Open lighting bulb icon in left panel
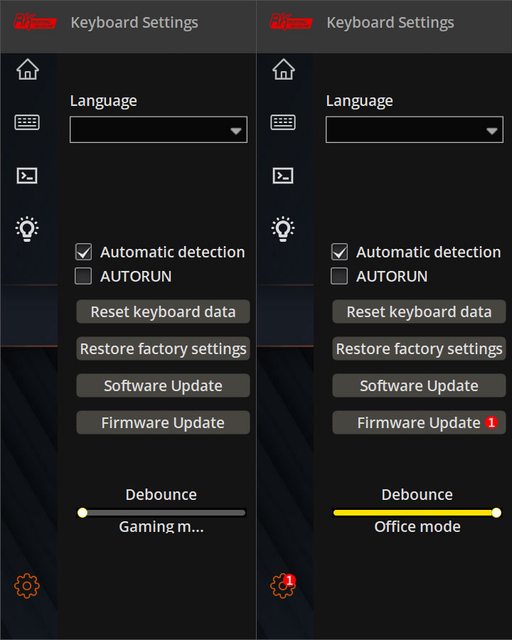The height and width of the screenshot is (640, 512). click(x=27, y=229)
